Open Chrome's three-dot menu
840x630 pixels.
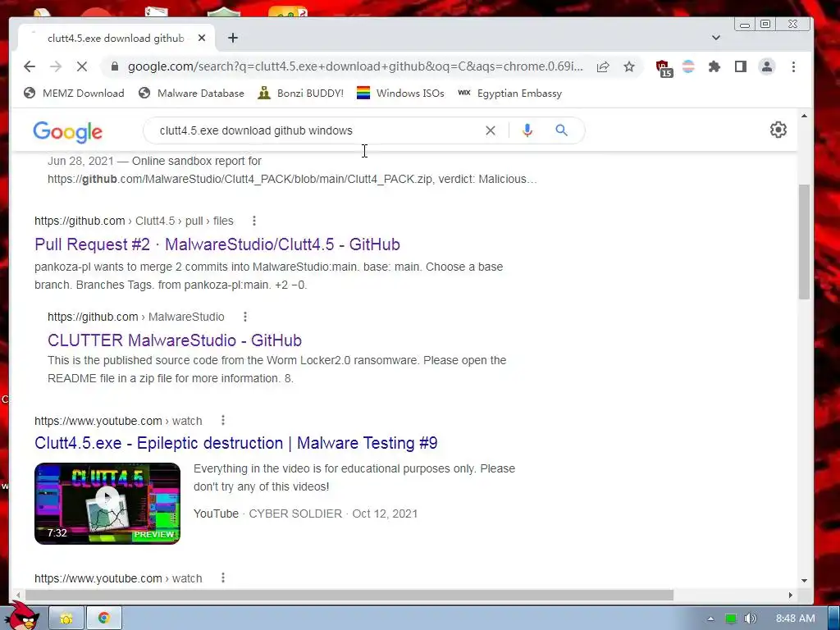tap(793, 66)
